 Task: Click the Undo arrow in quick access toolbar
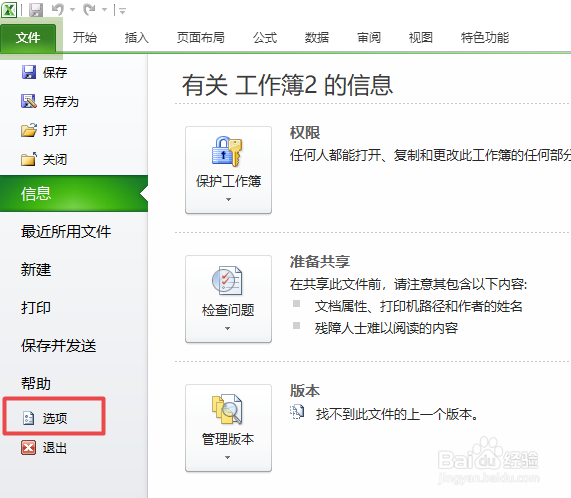[x=58, y=9]
